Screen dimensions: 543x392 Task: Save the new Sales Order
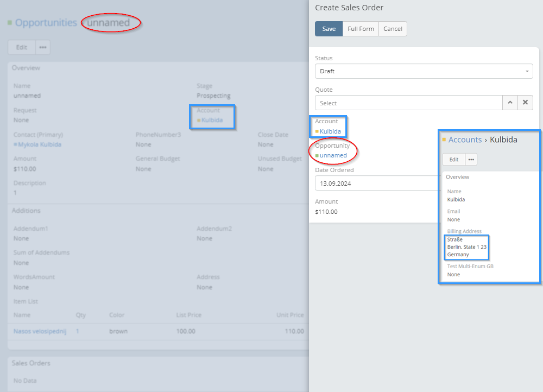tap(329, 29)
